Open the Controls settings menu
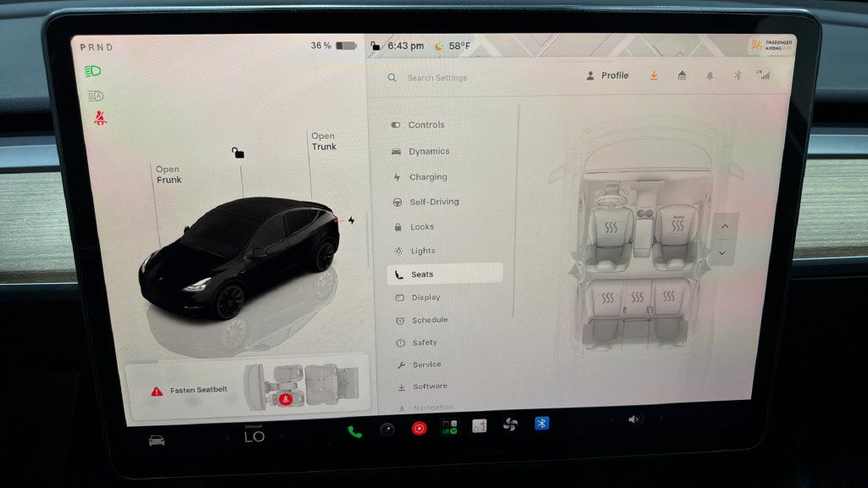 (x=418, y=125)
